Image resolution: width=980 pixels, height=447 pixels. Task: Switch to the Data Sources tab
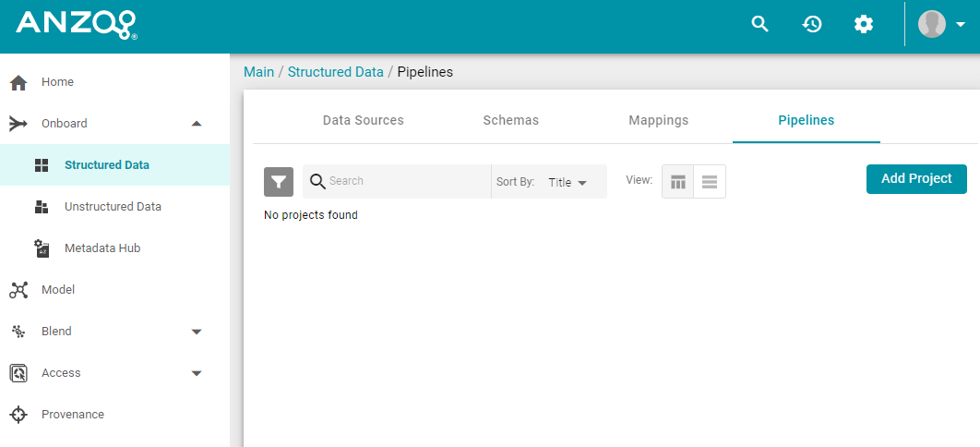(364, 120)
